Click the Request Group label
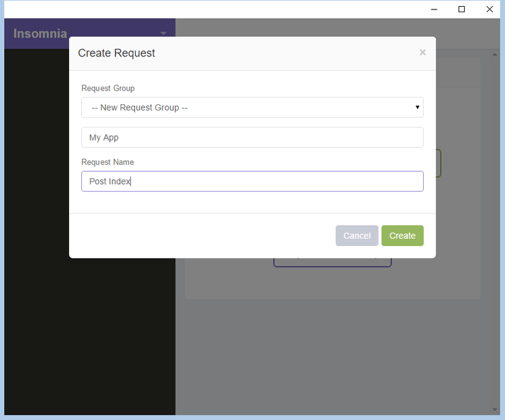 (108, 88)
